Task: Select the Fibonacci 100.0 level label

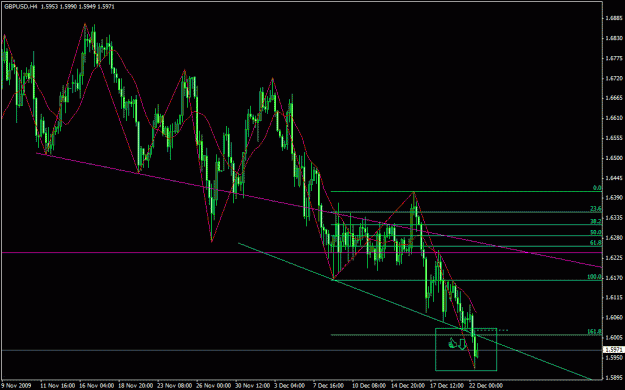Action: tap(595, 276)
